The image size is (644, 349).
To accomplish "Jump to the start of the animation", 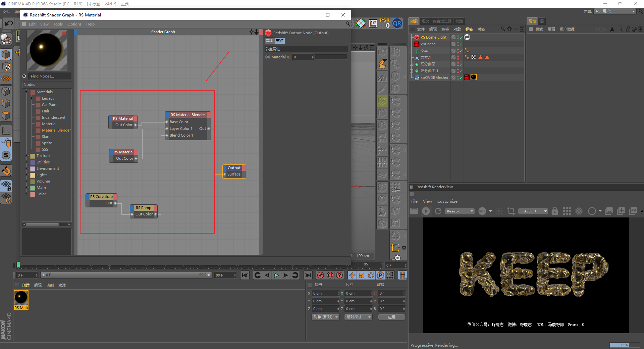I will point(245,276).
